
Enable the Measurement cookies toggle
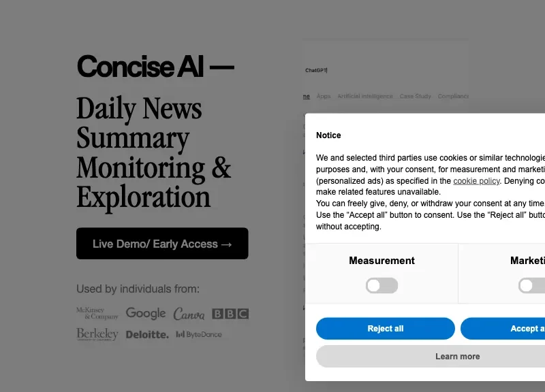coord(381,285)
